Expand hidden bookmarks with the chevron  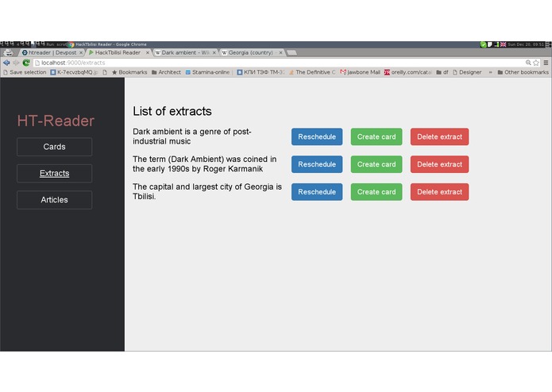(490, 72)
